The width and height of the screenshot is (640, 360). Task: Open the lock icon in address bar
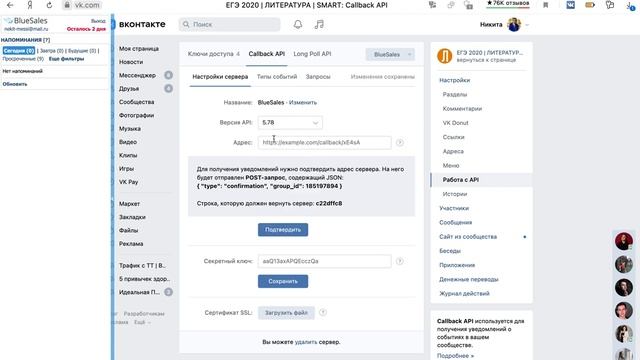(x=67, y=5)
